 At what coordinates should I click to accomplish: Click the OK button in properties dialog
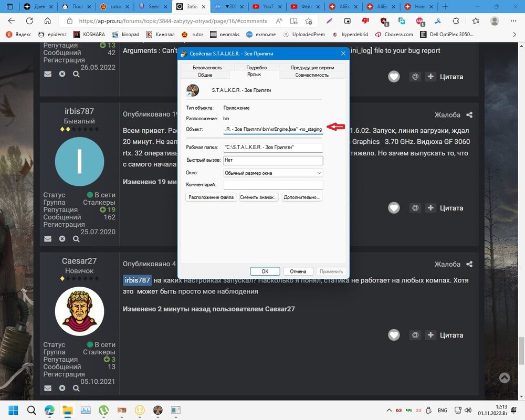pyautogui.click(x=265, y=271)
